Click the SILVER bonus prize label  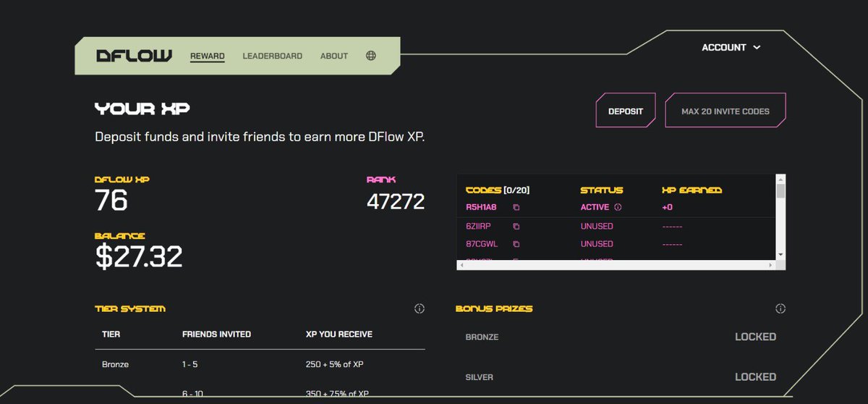coord(479,377)
